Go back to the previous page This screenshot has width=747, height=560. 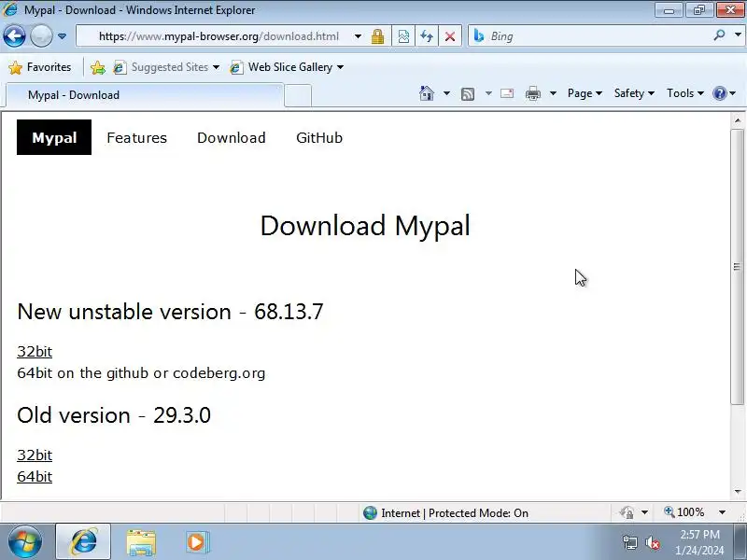pyautogui.click(x=14, y=36)
